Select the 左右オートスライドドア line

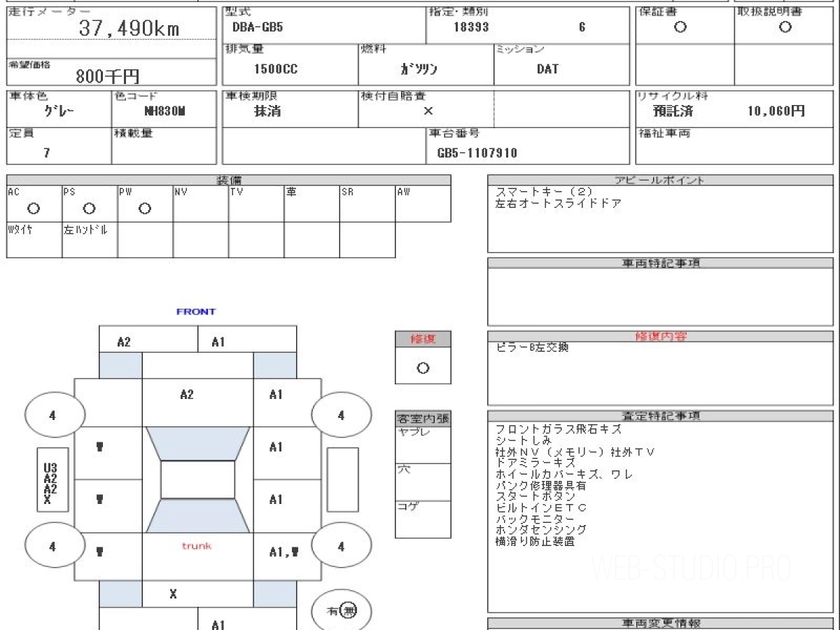(x=558, y=203)
